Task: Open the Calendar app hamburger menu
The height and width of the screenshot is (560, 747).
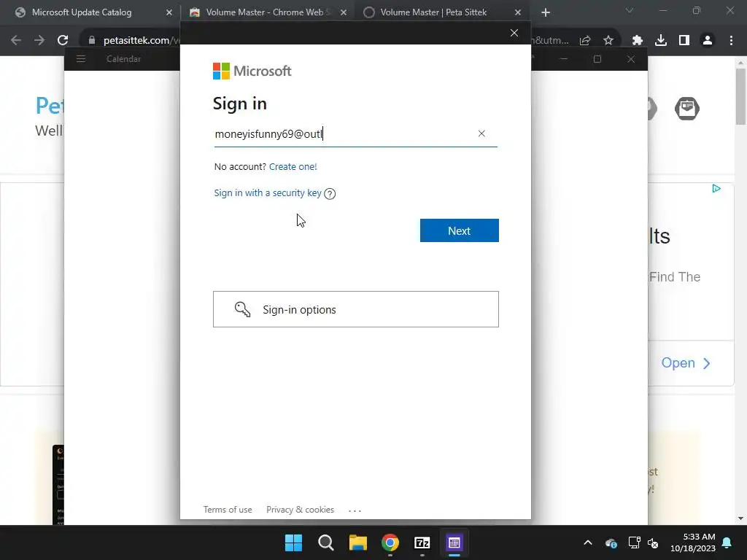Action: (81, 59)
